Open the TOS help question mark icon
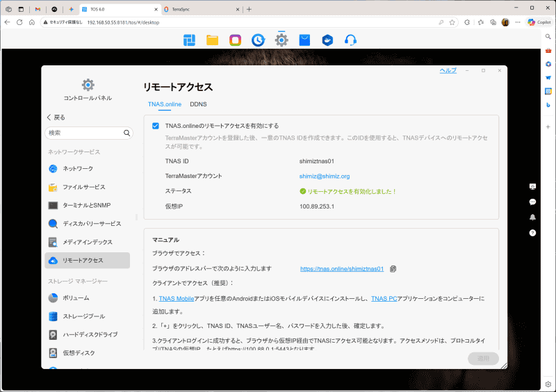The width and height of the screenshot is (556, 392). 532,233
